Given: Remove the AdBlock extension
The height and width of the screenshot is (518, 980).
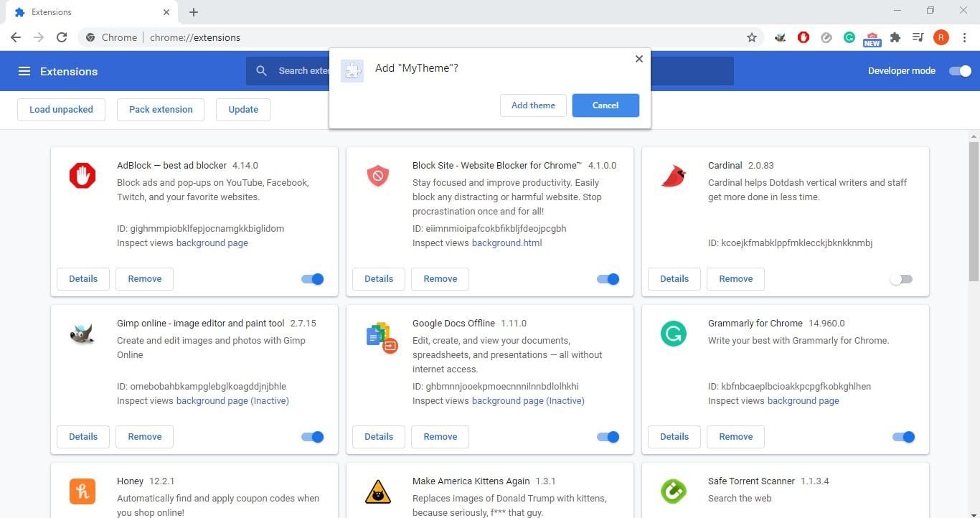Looking at the screenshot, I should [x=145, y=279].
